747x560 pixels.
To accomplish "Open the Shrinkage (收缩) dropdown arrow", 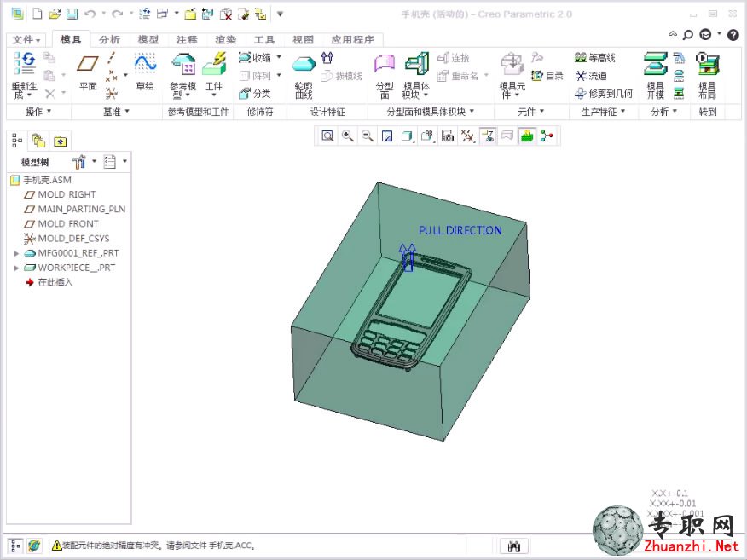I will 279,57.
